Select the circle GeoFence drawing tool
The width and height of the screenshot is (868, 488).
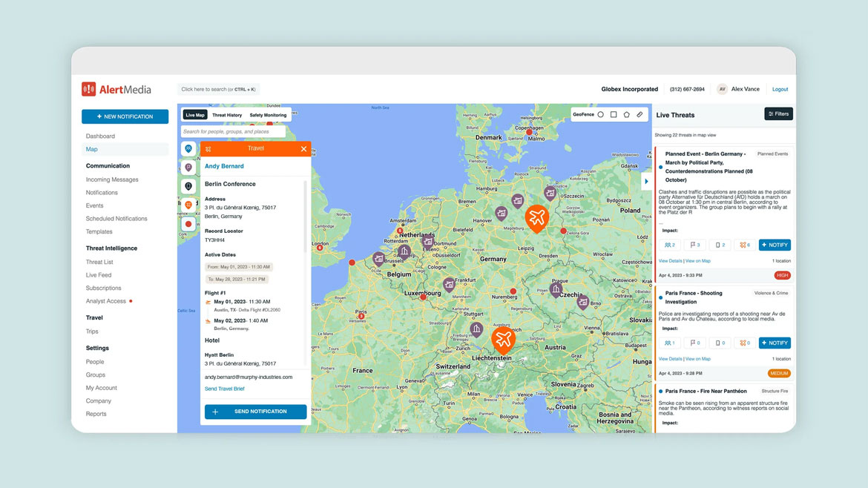pyautogui.click(x=601, y=115)
